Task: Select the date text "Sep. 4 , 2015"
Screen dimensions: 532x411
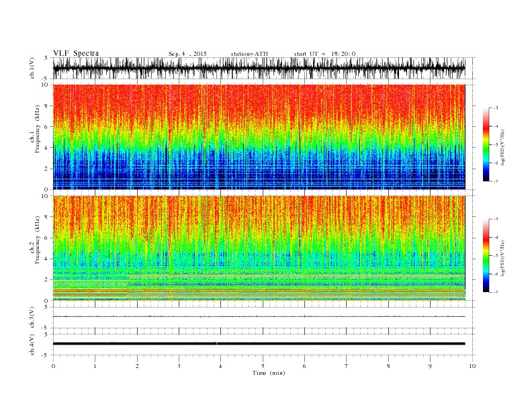Action: [187, 54]
